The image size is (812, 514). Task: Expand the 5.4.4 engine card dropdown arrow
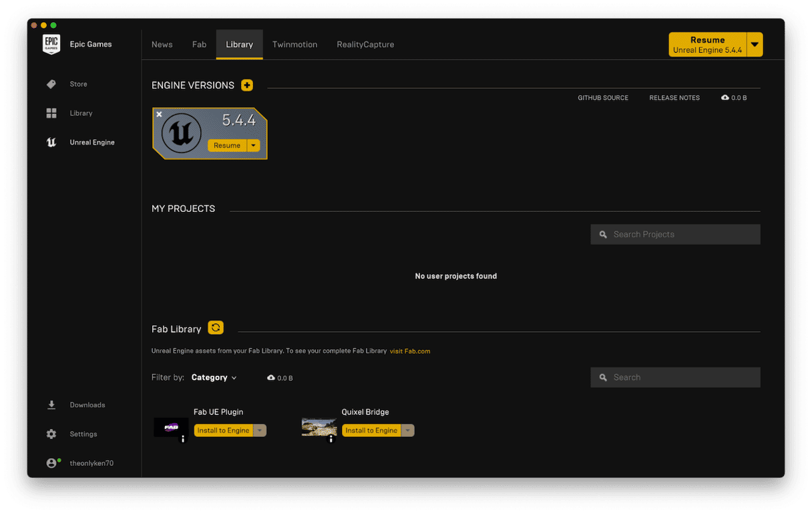253,145
